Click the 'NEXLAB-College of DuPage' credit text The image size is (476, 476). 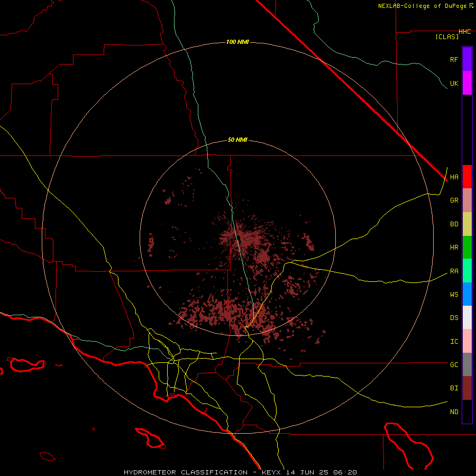point(422,6)
